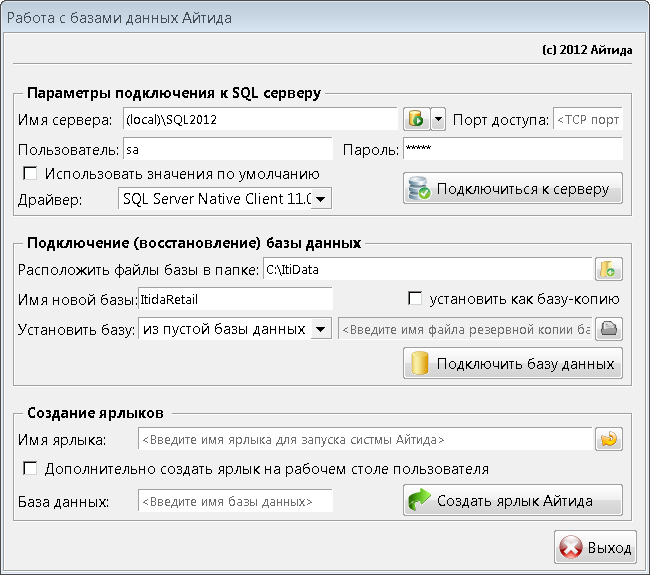Click the База данных input field

point(235,501)
